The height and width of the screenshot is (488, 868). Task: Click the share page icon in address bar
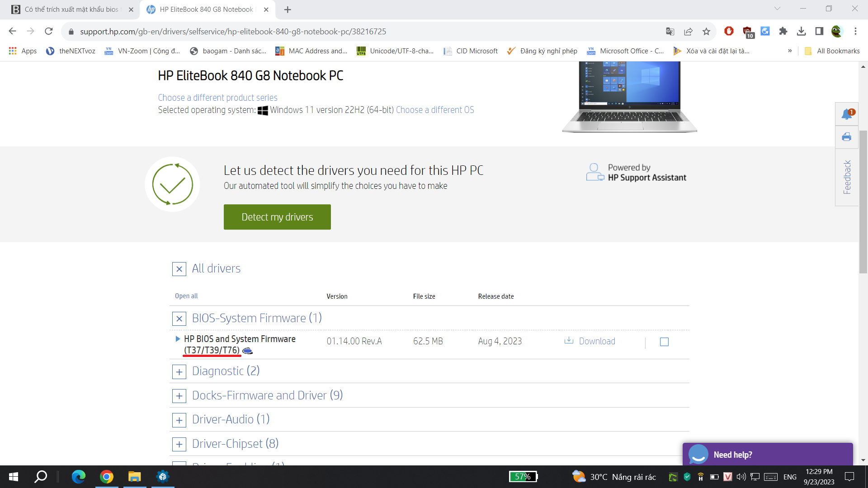pyautogui.click(x=688, y=32)
